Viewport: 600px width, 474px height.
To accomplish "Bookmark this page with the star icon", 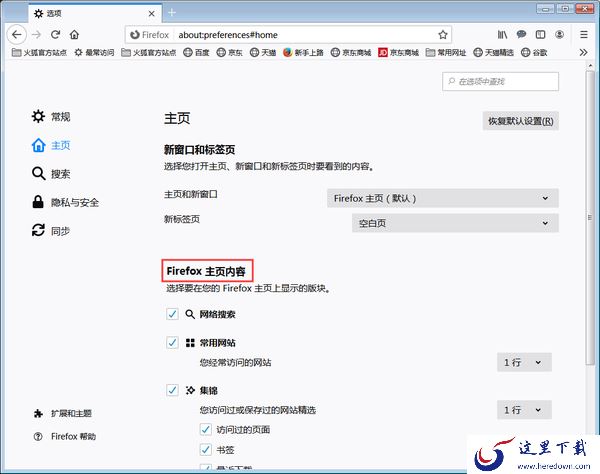I will point(443,35).
